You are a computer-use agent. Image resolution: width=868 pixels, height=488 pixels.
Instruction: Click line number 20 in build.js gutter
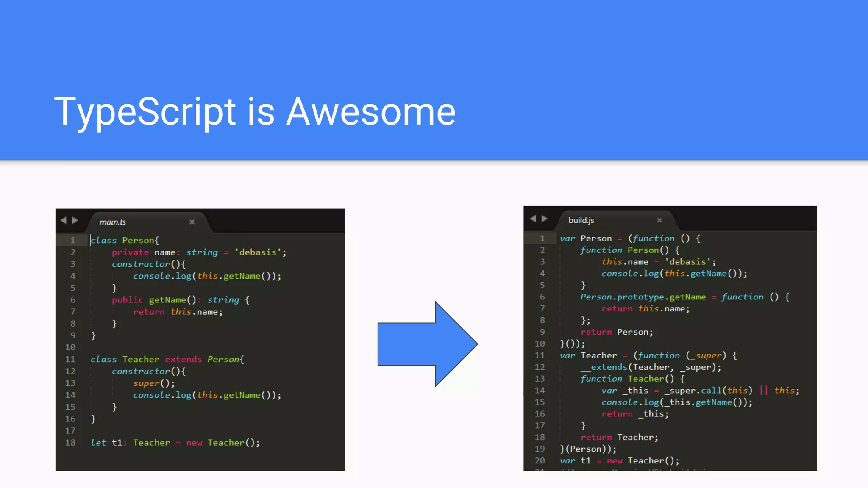540,460
